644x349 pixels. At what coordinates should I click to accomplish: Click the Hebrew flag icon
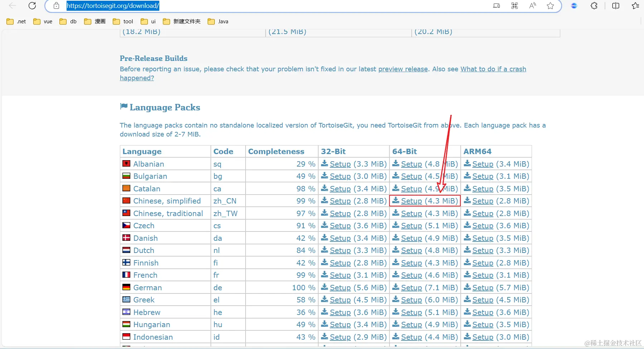pos(126,312)
